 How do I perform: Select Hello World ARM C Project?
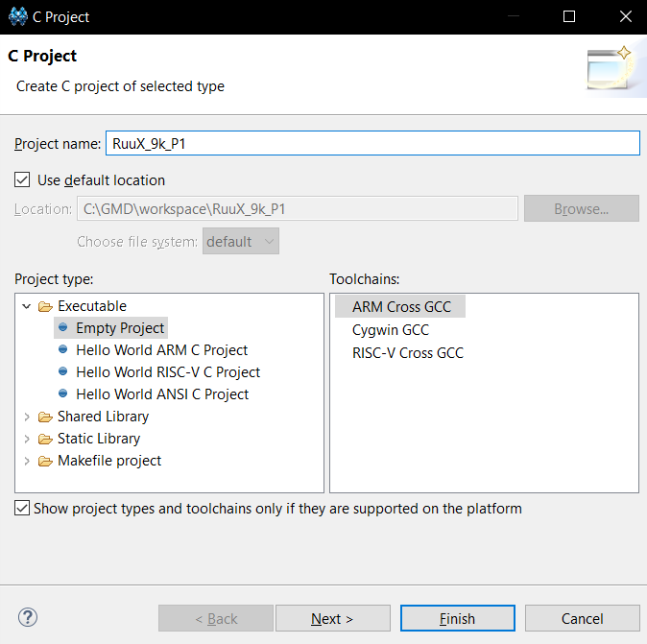161,350
